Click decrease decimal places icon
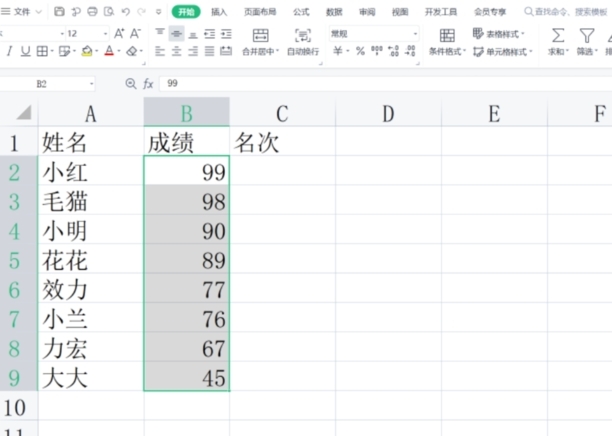This screenshot has width=612, height=436. 410,51
